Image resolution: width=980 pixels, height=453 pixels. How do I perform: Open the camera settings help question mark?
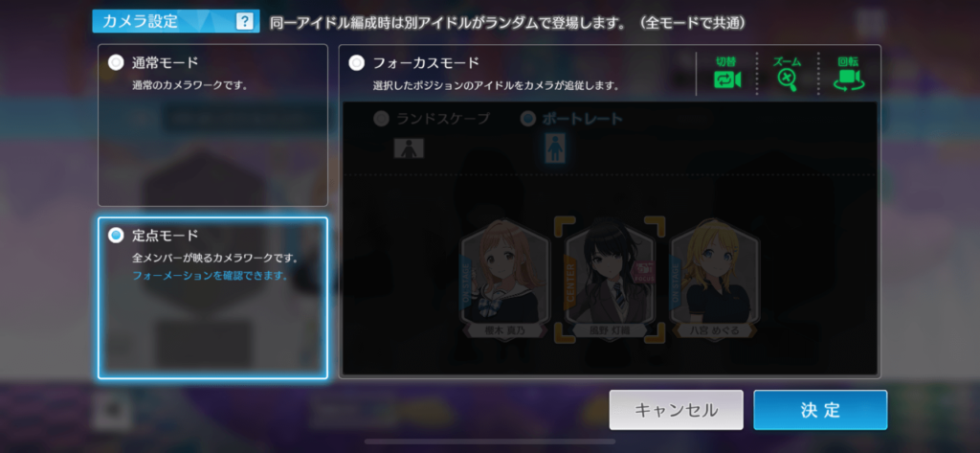click(244, 22)
